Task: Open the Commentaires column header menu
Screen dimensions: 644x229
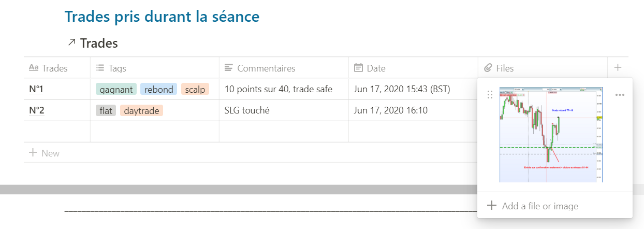Action: pos(266,68)
